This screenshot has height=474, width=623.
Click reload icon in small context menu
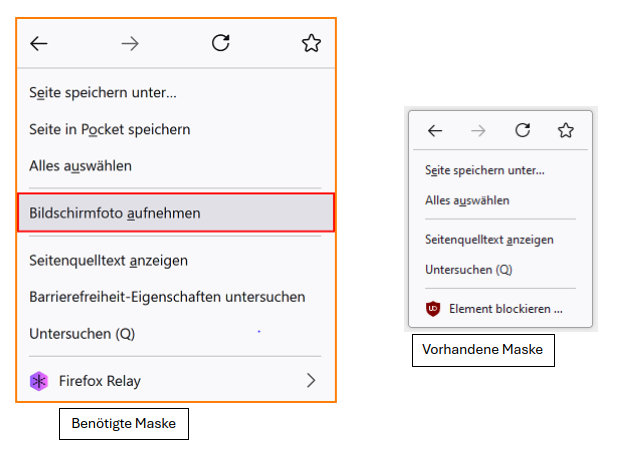[522, 130]
